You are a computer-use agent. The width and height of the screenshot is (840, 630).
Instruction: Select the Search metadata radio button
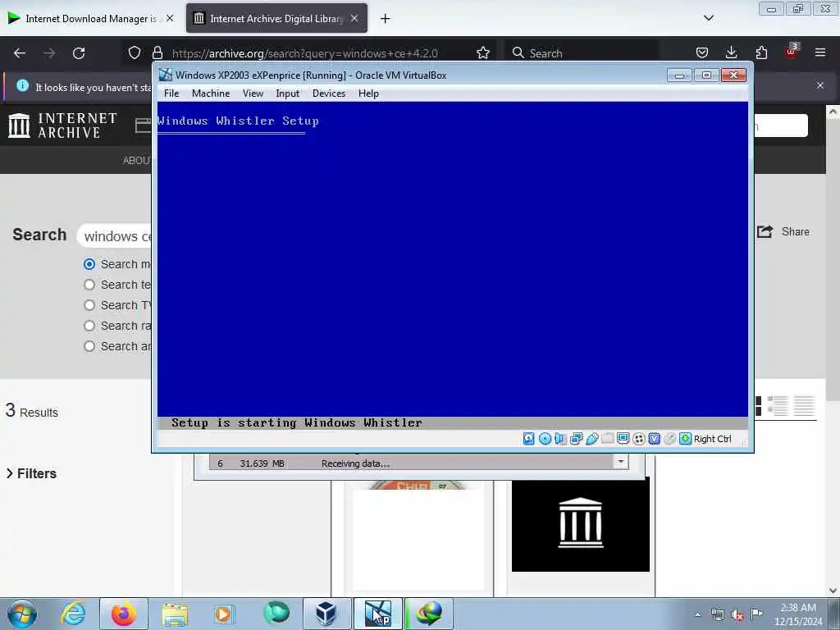89,264
